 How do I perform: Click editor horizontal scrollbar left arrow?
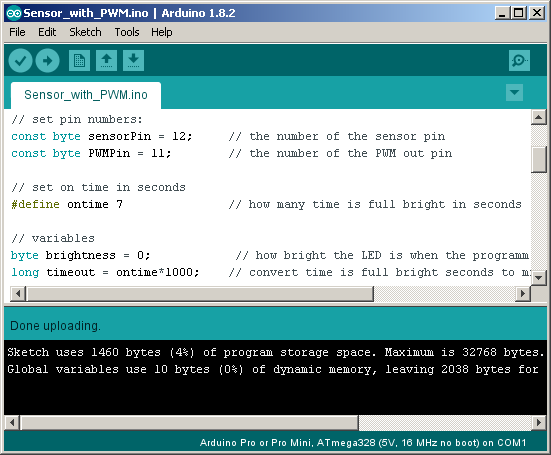tap(18, 293)
